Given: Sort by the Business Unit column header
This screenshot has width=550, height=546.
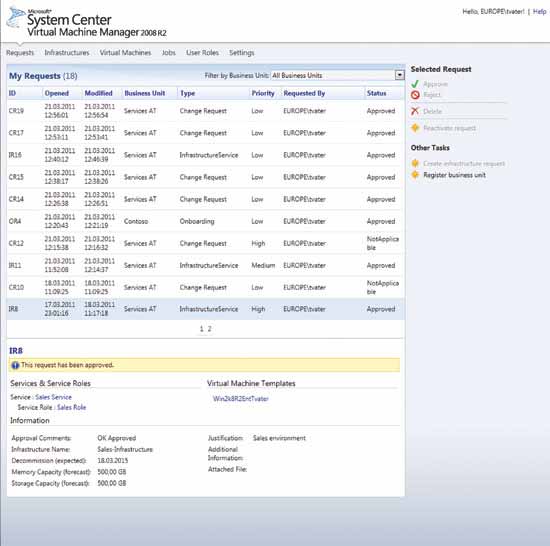Looking at the screenshot, I should click(145, 93).
